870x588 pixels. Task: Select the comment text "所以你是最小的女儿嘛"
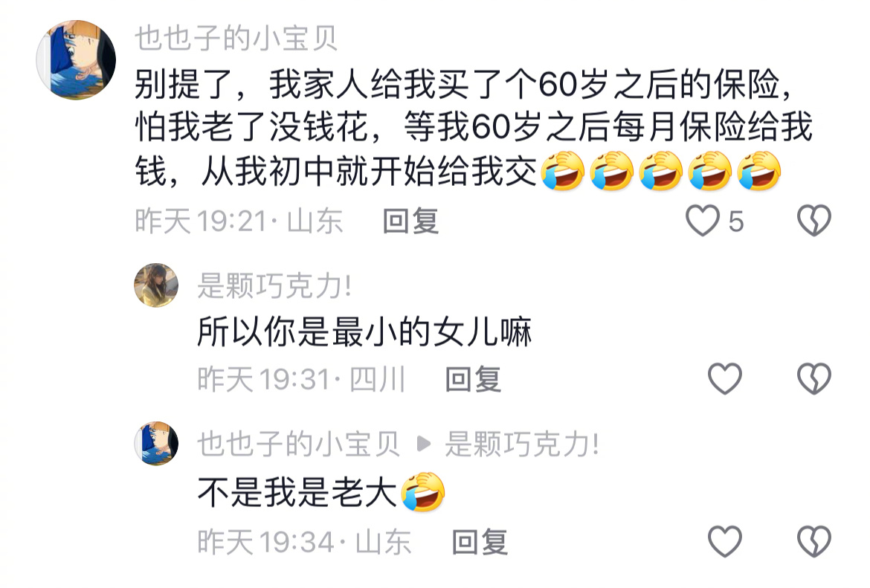(x=364, y=332)
